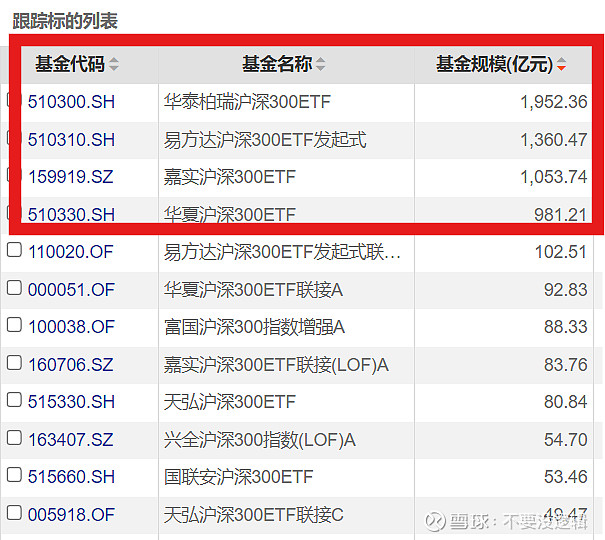Image resolution: width=605 pixels, height=540 pixels.
Task: Click the fund size value 92.83
Action: click(566, 290)
